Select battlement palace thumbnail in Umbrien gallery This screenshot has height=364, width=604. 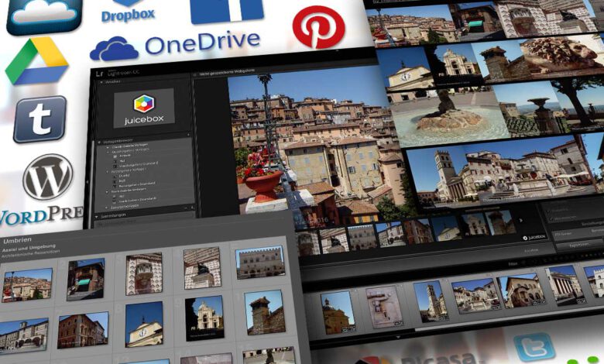coord(260,263)
